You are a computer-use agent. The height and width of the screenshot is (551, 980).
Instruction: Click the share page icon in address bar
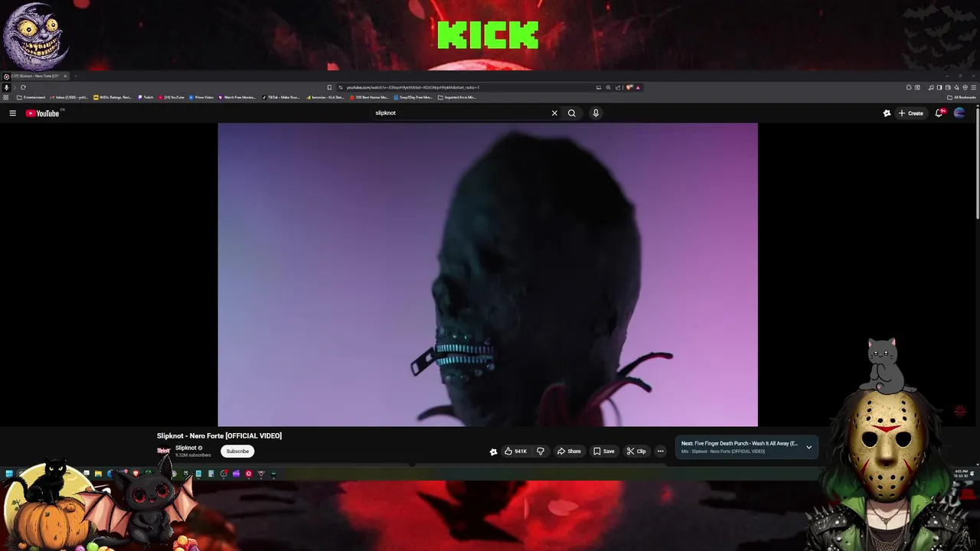[618, 87]
